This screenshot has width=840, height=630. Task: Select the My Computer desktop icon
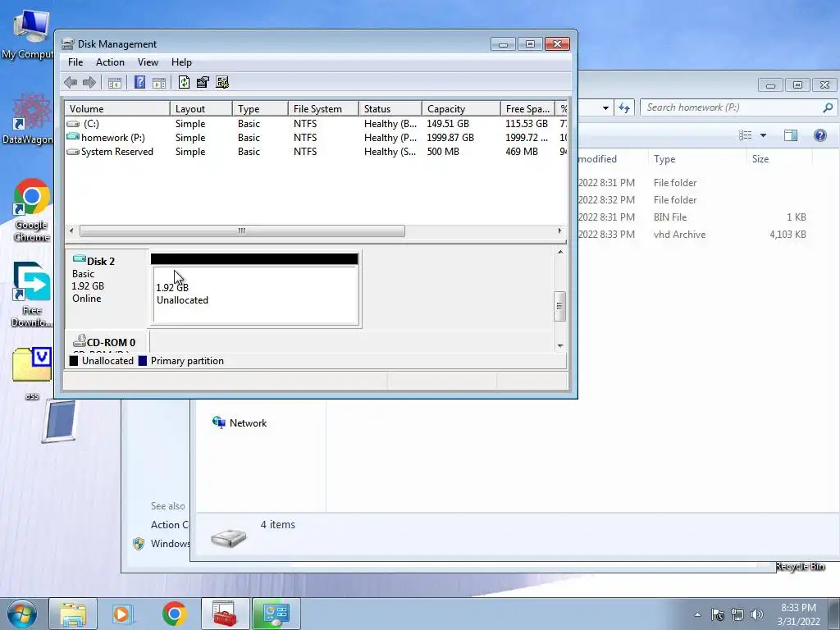[x=28, y=35]
